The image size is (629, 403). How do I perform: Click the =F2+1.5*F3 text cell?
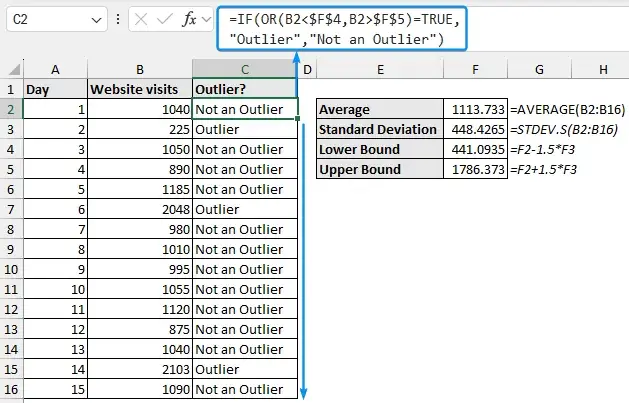[x=543, y=169]
